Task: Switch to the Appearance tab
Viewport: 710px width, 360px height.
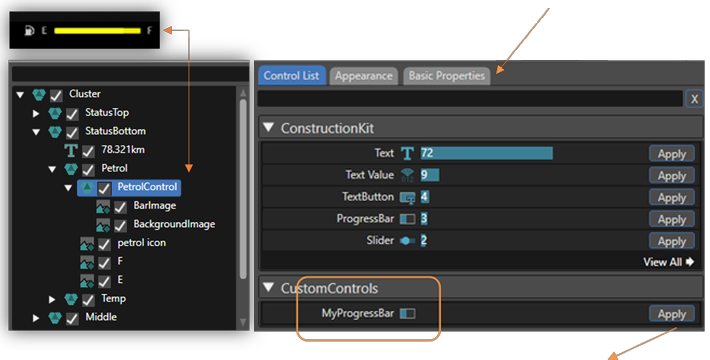Action: pyautogui.click(x=364, y=76)
